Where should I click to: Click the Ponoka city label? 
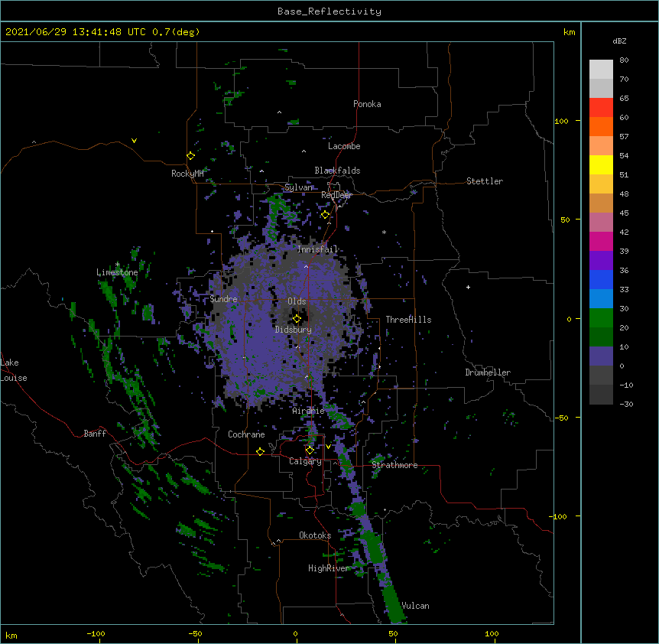[367, 104]
